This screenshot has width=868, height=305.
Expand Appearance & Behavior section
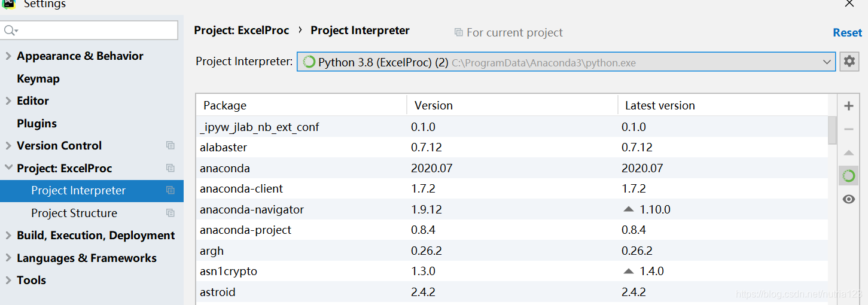tap(8, 56)
